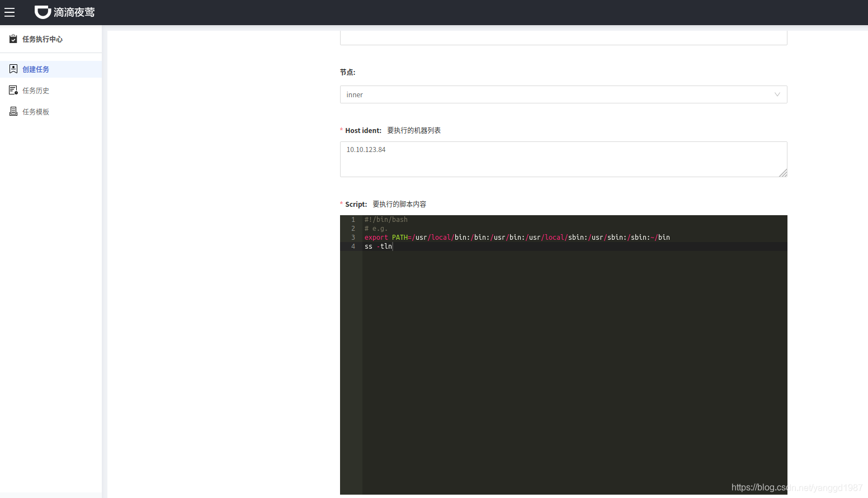Click the # e.g. comment line
The height and width of the screenshot is (498, 868).
[x=376, y=229]
